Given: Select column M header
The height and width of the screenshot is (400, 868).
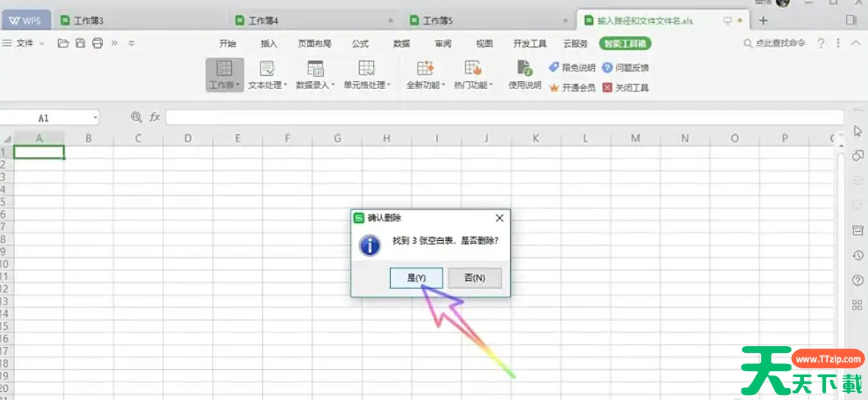Looking at the screenshot, I should (635, 138).
